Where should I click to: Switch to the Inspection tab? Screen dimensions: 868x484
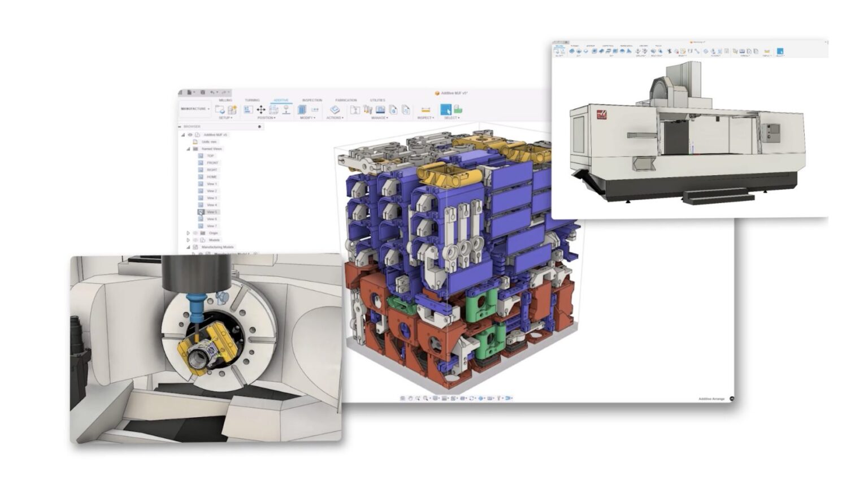click(312, 100)
